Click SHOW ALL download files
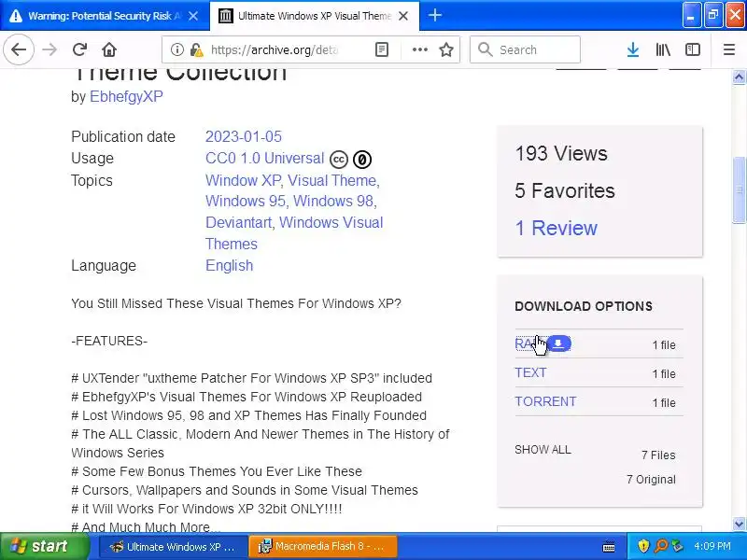Screen dimensions: 747x560 [543, 450]
